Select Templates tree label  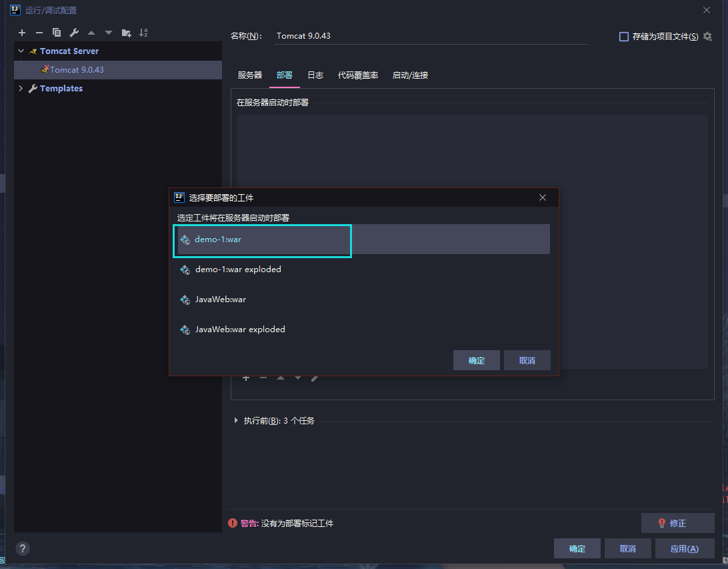tap(61, 88)
